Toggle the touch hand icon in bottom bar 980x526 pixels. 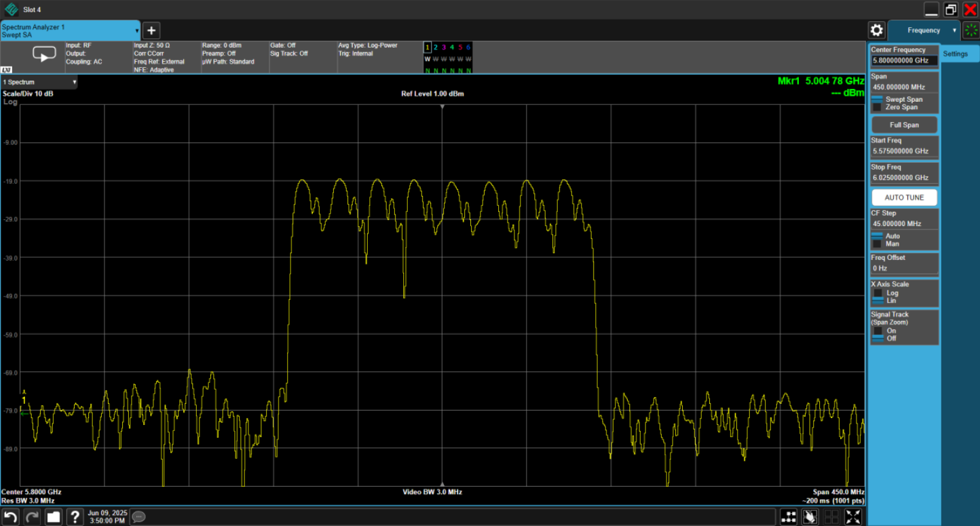point(810,517)
